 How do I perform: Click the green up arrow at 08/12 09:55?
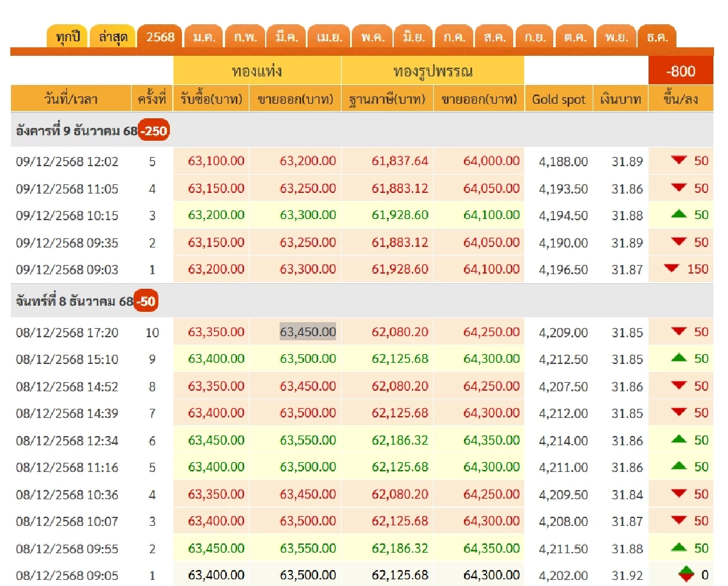(x=679, y=547)
